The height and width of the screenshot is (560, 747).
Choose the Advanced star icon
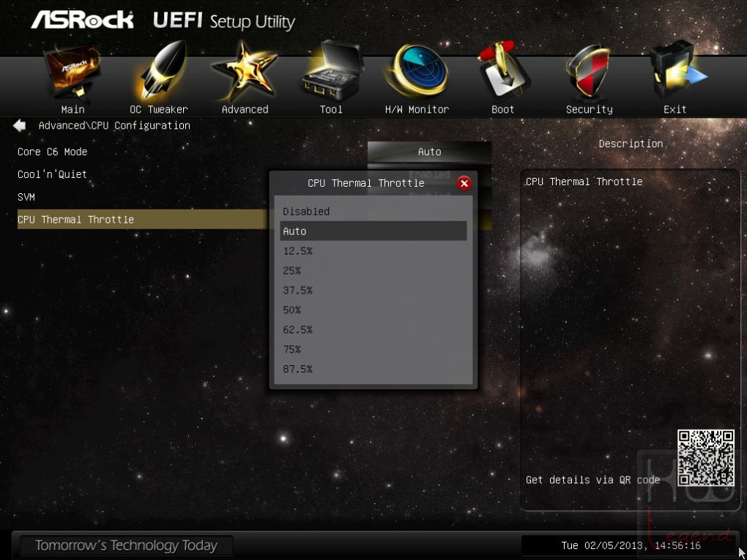click(244, 70)
